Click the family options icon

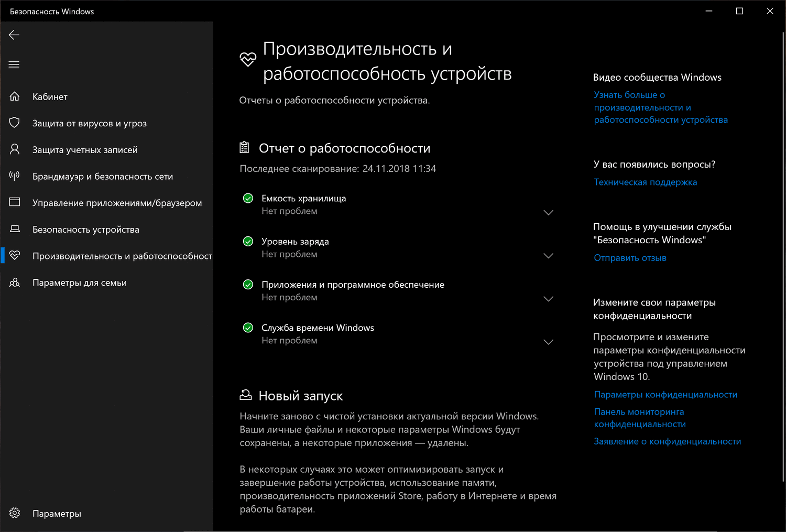pos(15,283)
